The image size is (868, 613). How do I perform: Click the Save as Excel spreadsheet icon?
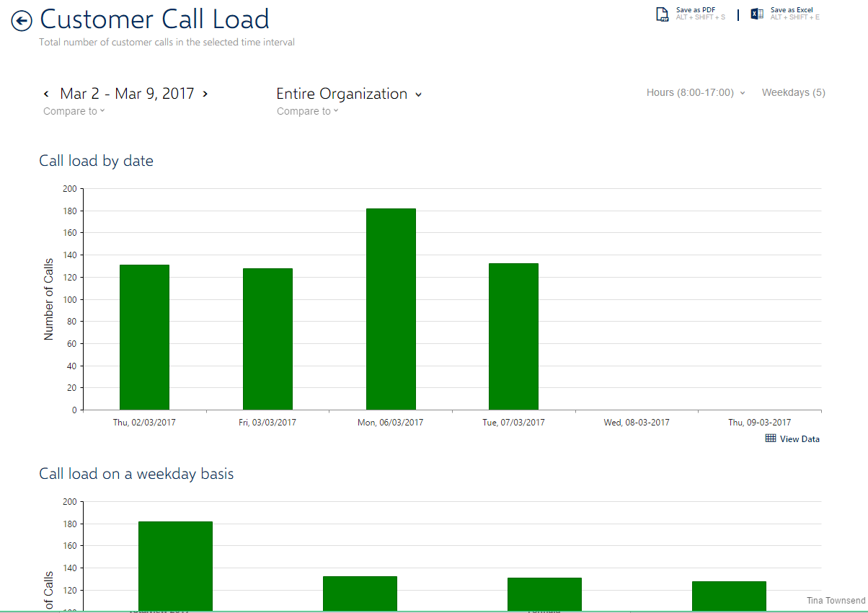(x=757, y=14)
